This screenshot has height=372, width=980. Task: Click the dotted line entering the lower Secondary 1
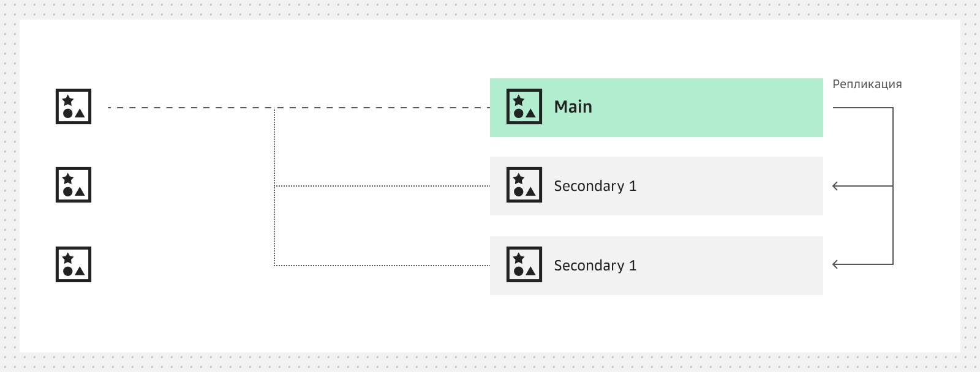[x=380, y=266]
